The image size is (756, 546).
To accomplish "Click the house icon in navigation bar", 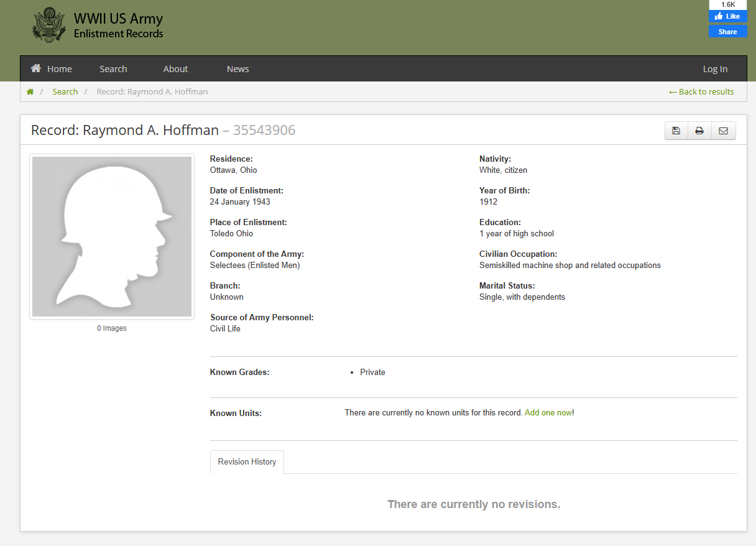I will (36, 68).
